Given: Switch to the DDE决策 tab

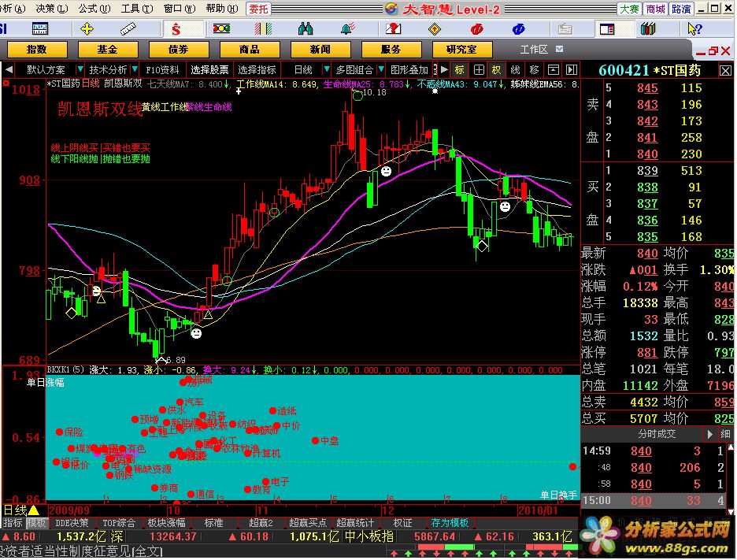Looking at the screenshot, I should click(72, 523).
